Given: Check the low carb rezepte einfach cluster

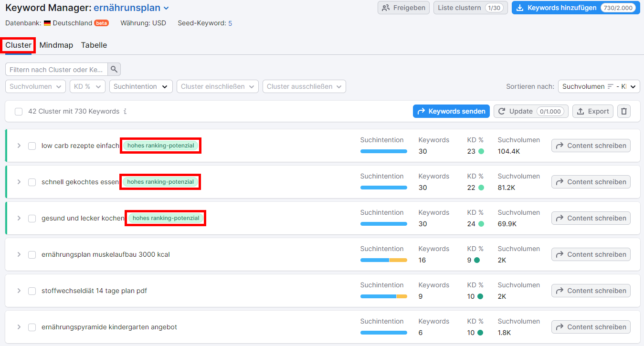Looking at the screenshot, I should click(x=32, y=146).
